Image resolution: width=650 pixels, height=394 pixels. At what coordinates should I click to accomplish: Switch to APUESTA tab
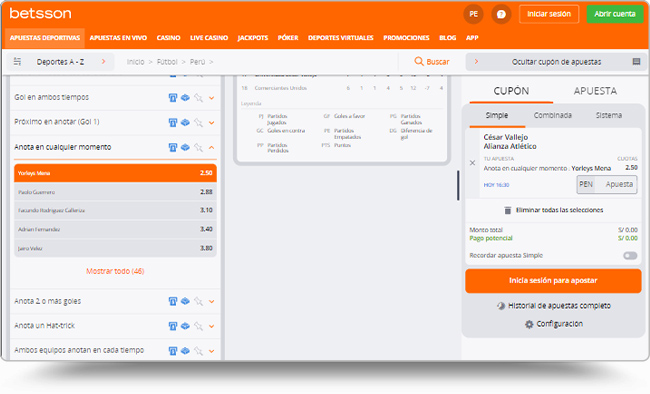595,91
